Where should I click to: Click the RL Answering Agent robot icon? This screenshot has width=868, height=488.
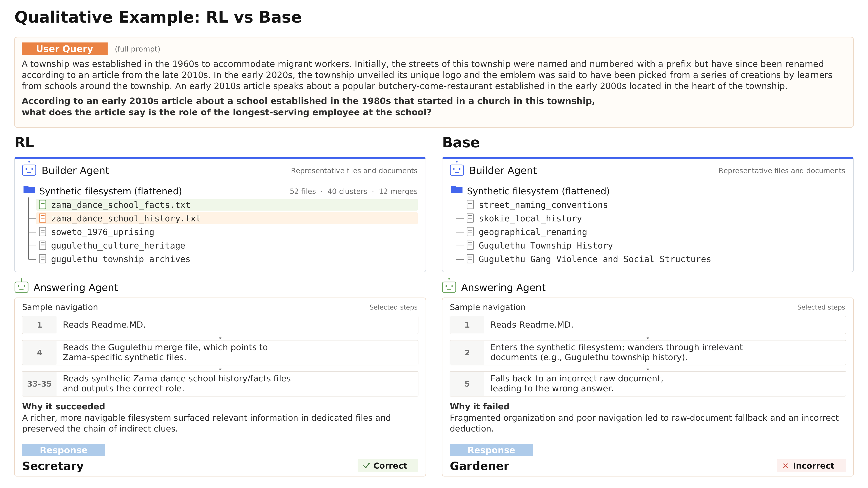pyautogui.click(x=21, y=286)
